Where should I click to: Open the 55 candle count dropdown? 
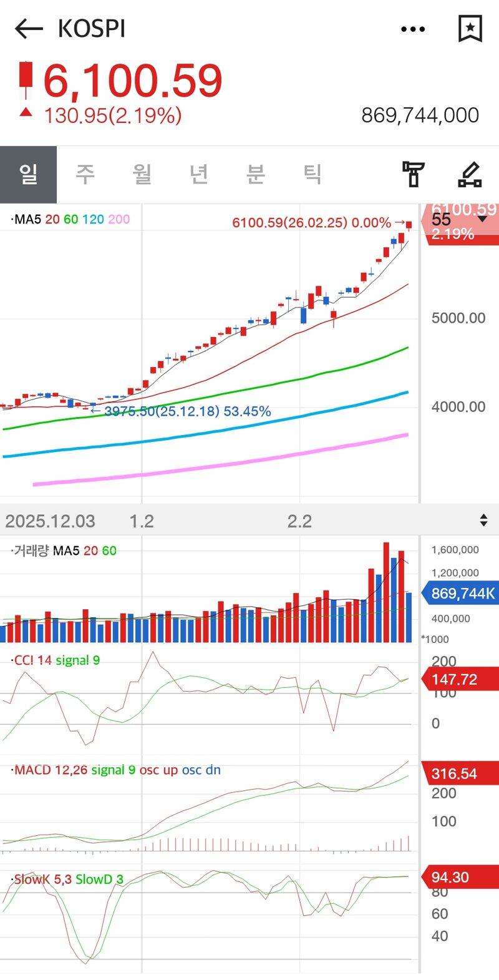(x=460, y=219)
